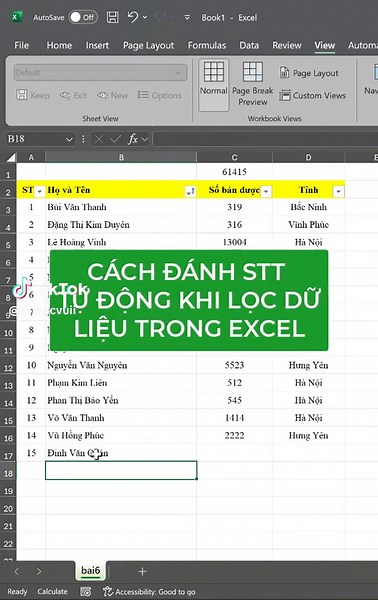Click the Exit sheet view button
The image size is (378, 600).
pos(73,95)
